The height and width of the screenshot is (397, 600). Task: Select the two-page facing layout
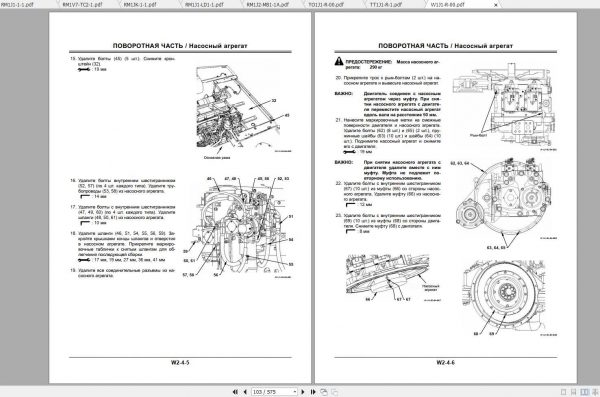click(x=584, y=392)
